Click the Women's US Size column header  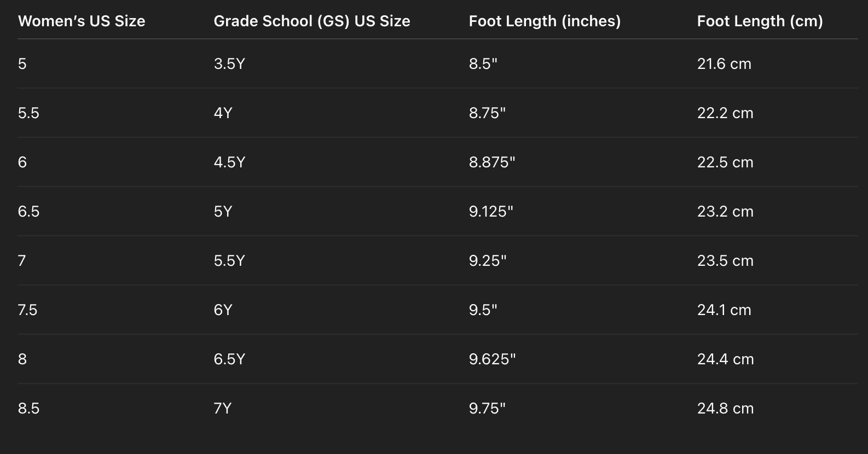pyautogui.click(x=82, y=21)
